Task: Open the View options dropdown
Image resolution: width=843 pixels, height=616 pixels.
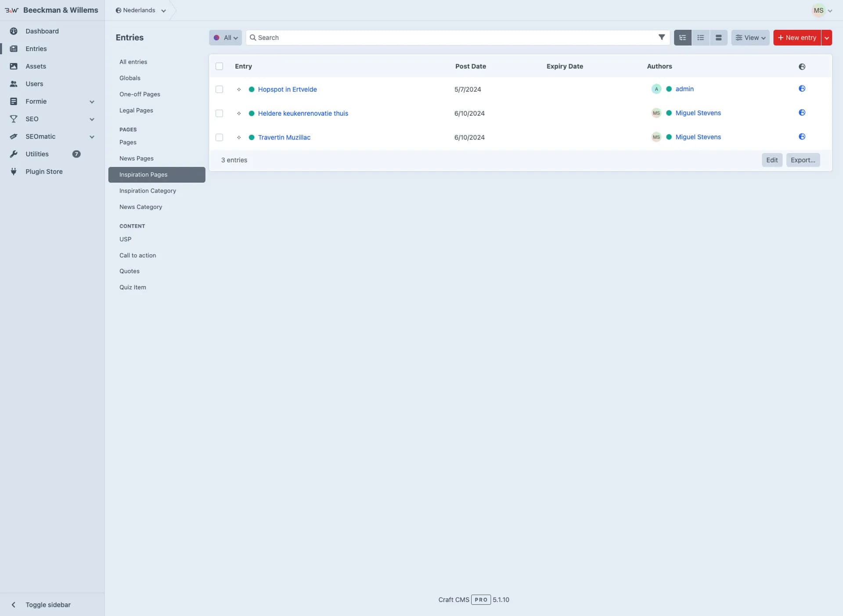Action: pyautogui.click(x=750, y=37)
